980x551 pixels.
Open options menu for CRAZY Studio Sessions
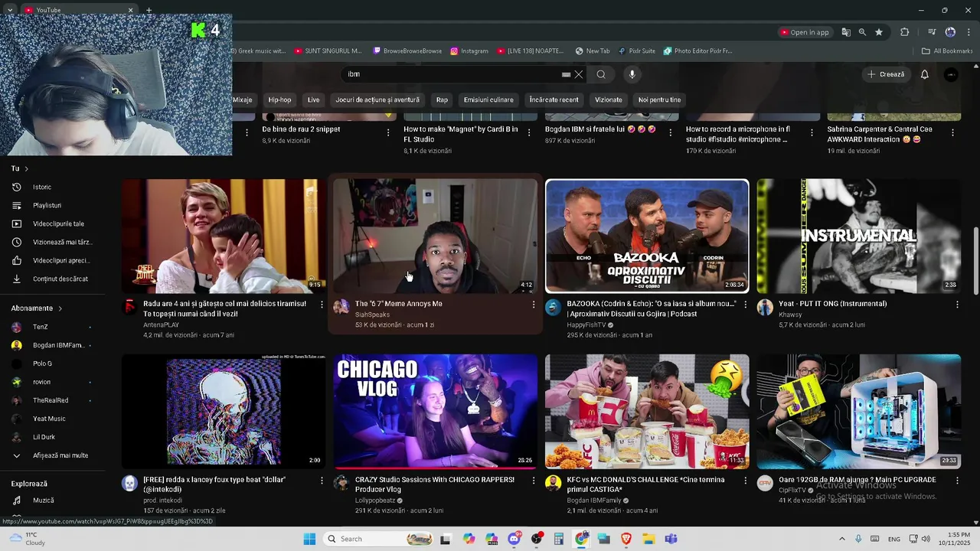[534, 481]
